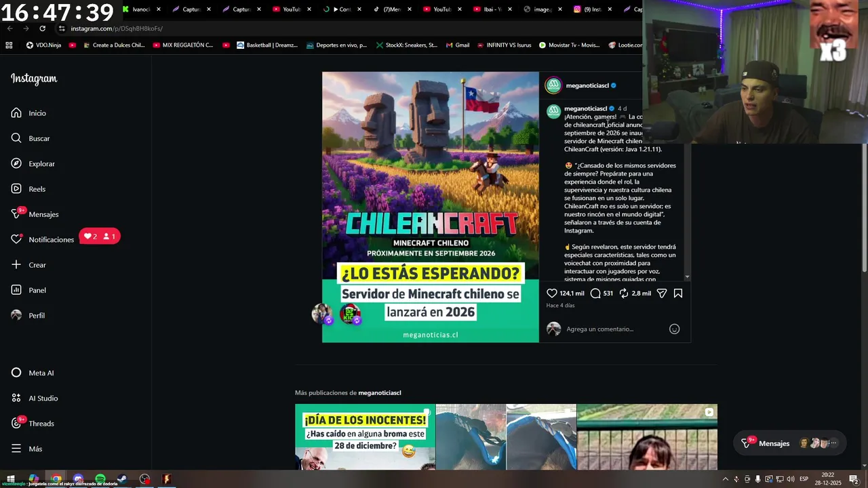868x488 pixels.
Task: Open Deportes en vivo bookmark
Action: pyautogui.click(x=336, y=45)
